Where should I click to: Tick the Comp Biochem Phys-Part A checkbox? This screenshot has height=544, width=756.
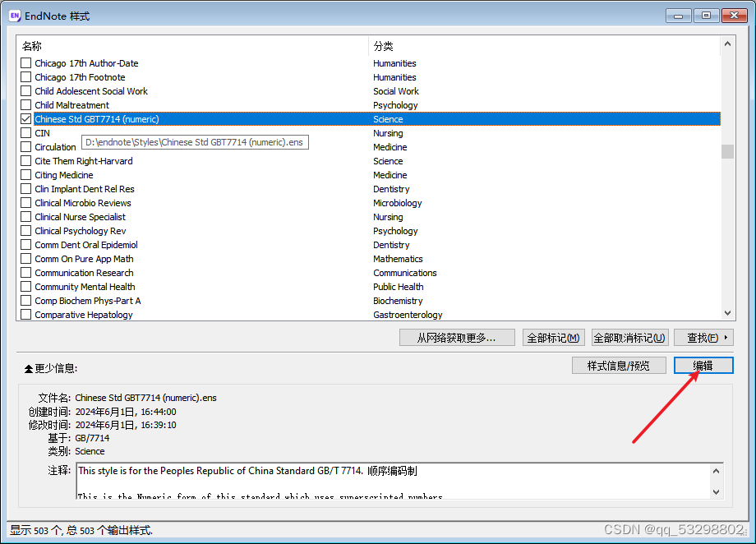click(x=26, y=301)
